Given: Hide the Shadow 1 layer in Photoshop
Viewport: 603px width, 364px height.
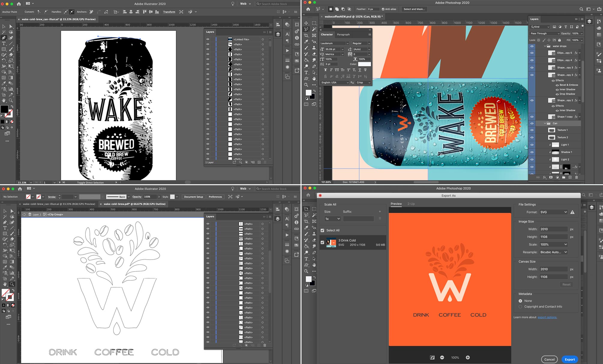Looking at the screenshot, I should [x=532, y=152].
